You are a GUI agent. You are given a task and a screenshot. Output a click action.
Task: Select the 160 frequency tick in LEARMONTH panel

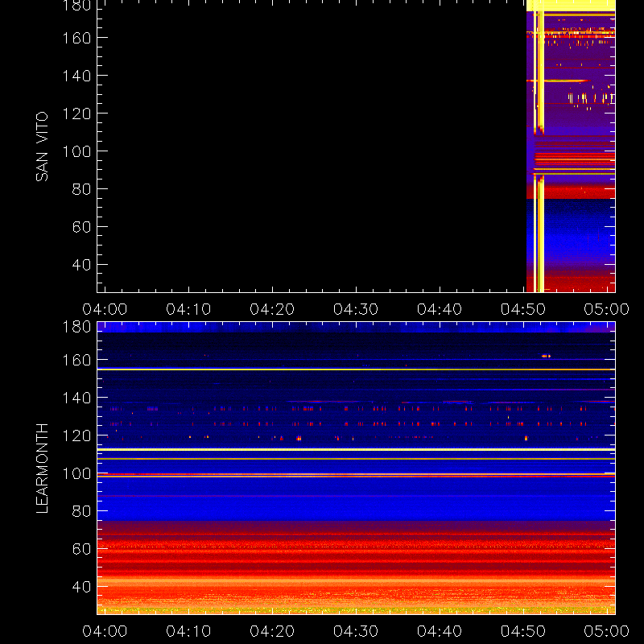tap(76, 360)
